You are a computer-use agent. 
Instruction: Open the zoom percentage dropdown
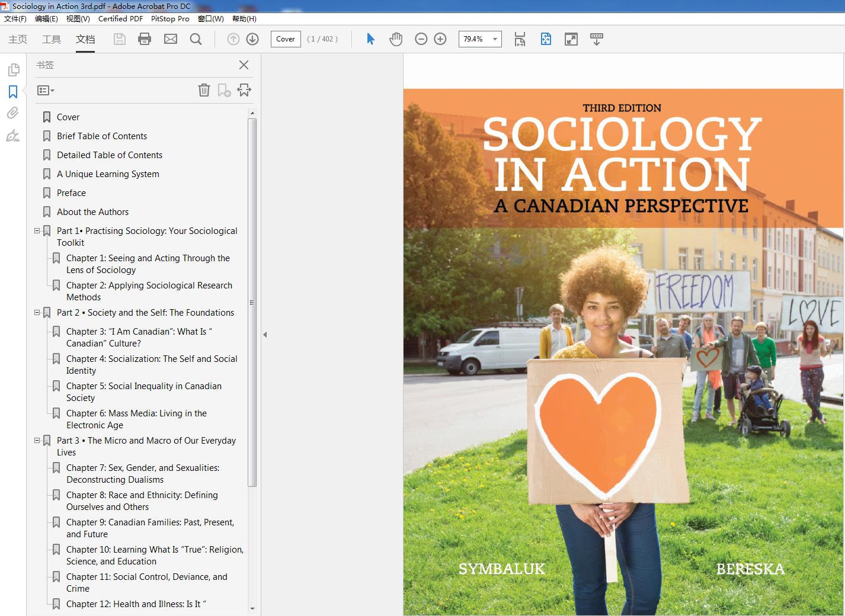[x=495, y=39]
